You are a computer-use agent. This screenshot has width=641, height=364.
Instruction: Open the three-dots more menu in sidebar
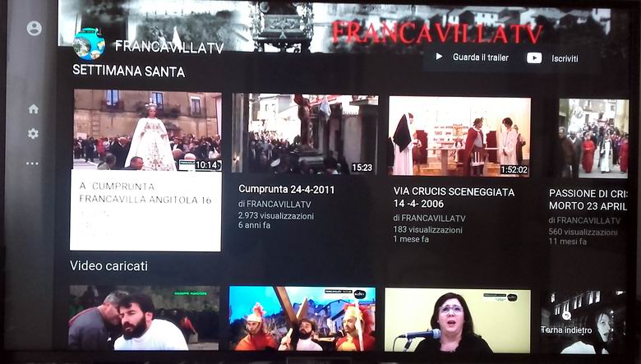point(32,164)
